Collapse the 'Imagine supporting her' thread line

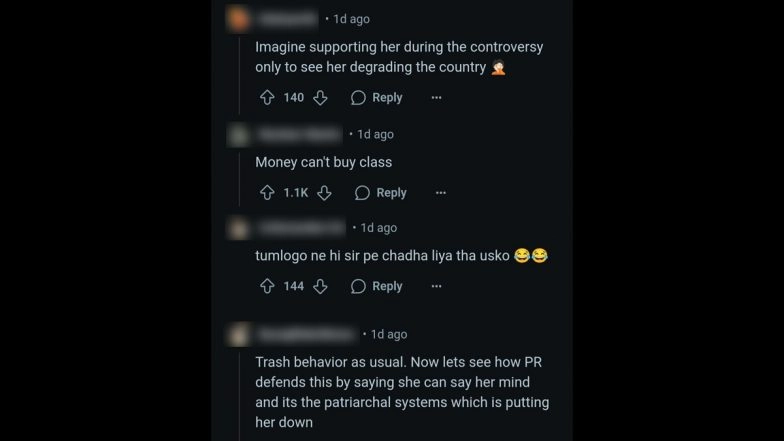coord(240,76)
